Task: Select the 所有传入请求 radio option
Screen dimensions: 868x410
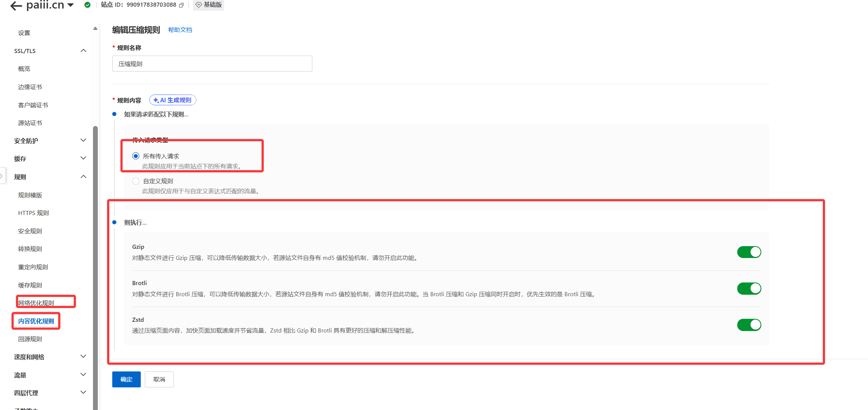Action: point(136,156)
